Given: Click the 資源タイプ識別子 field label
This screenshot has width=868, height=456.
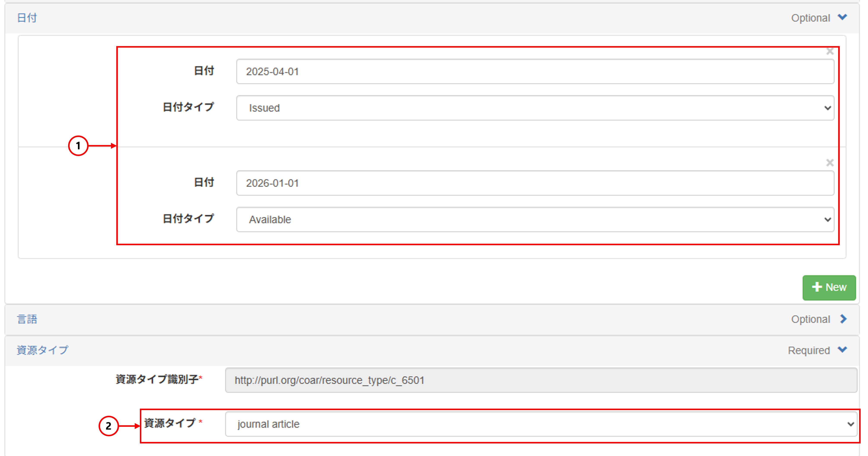Looking at the screenshot, I should [157, 379].
